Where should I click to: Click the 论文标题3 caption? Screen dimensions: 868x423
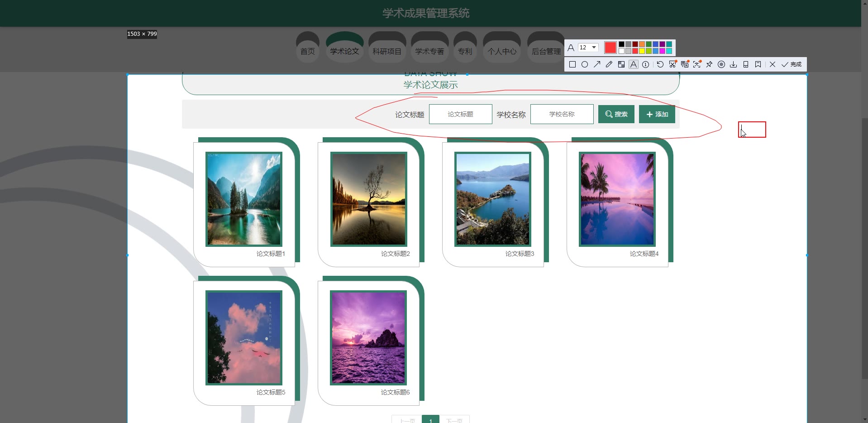point(520,254)
